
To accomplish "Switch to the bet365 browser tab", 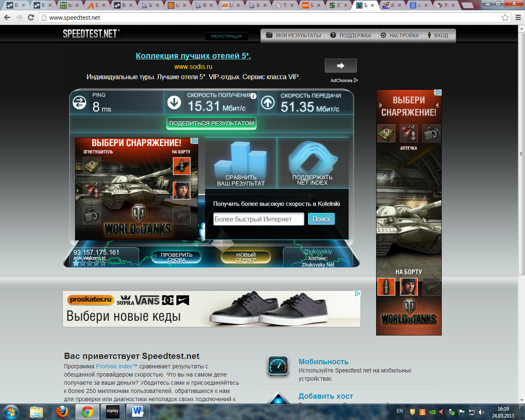I will click(x=68, y=5).
